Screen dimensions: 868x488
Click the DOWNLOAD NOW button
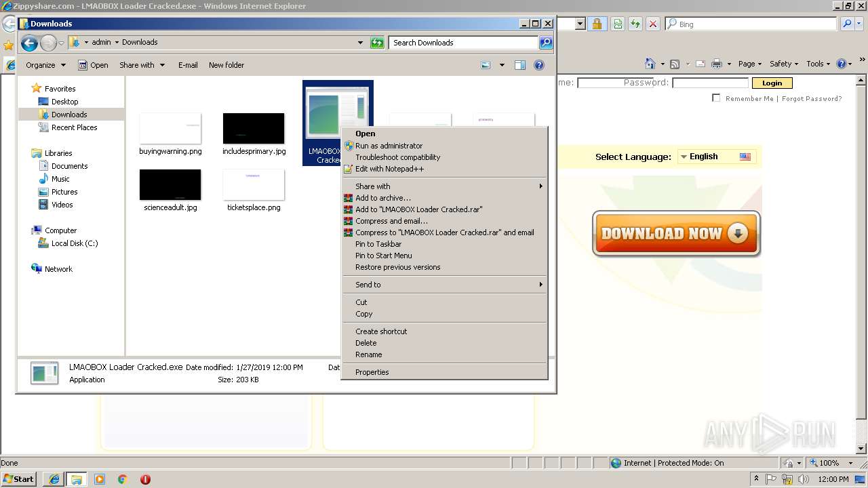coord(676,234)
